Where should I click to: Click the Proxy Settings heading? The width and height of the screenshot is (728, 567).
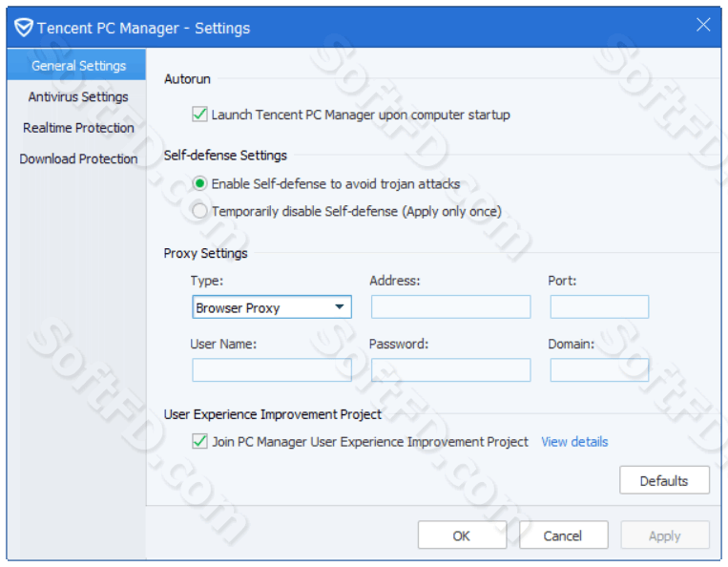tap(205, 254)
